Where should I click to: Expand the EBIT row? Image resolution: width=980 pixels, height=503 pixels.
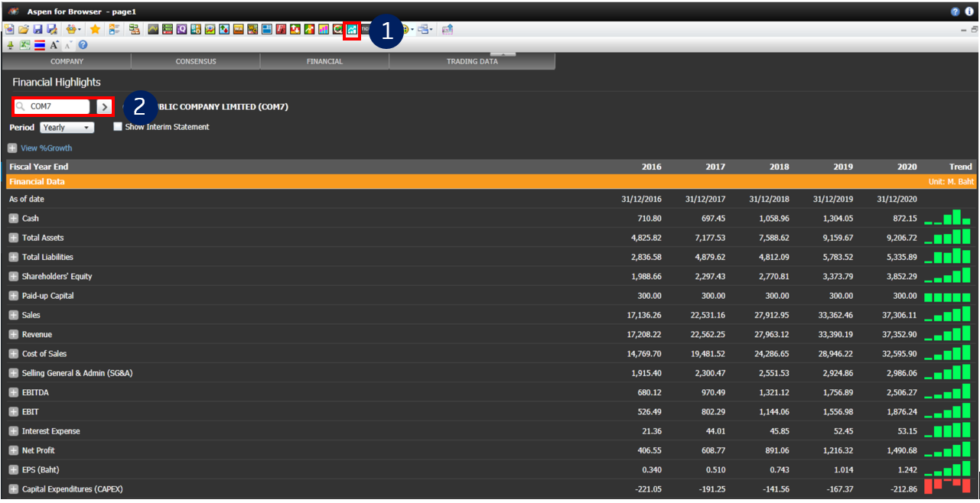coord(13,412)
